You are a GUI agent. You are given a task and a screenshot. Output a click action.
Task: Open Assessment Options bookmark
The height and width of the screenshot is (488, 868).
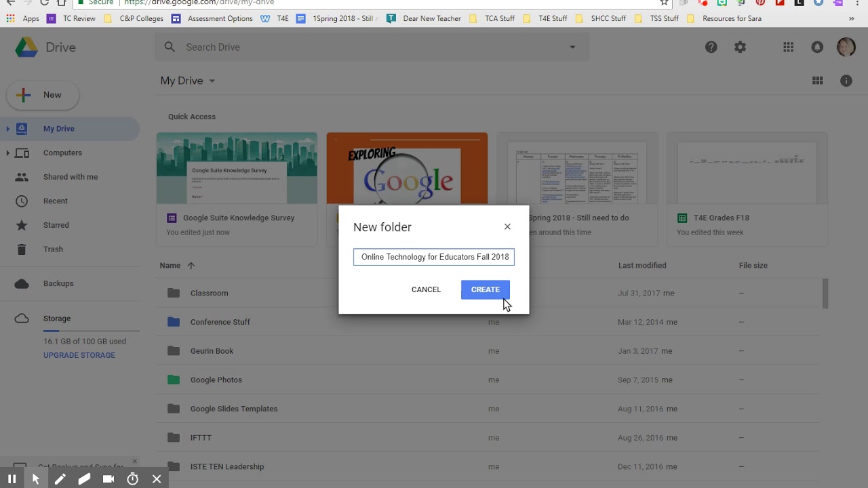(x=212, y=19)
